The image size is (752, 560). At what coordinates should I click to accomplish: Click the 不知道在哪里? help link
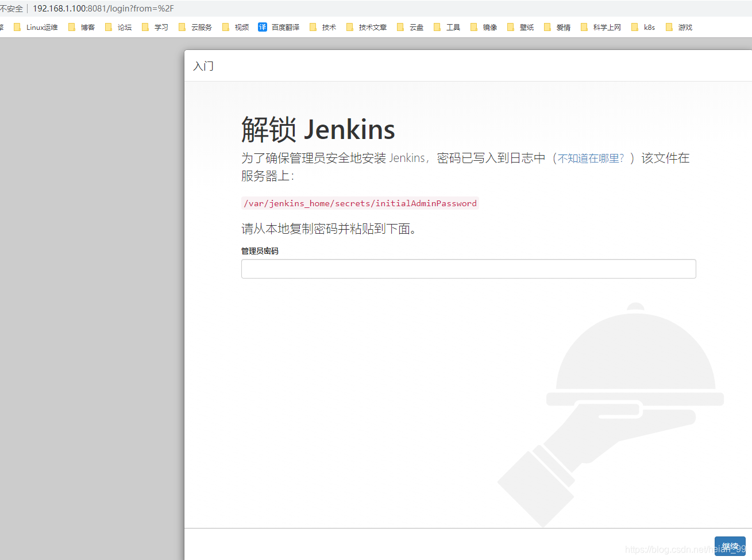tap(591, 159)
